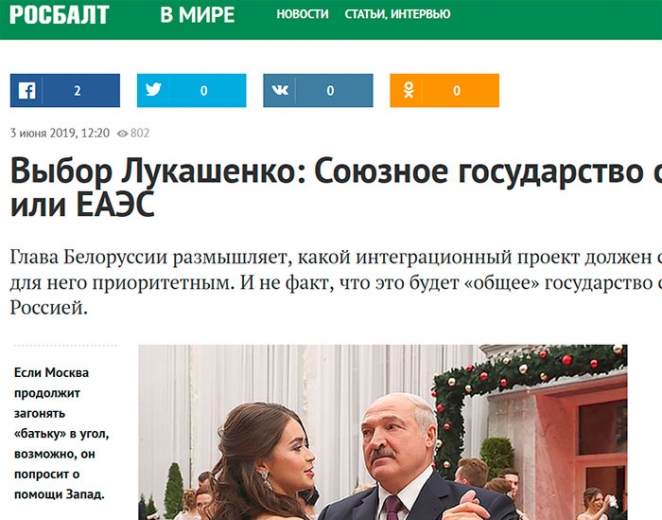This screenshot has height=520, width=662.
Task: Open the РОСБАЛТ logo homepage link
Action: [x=59, y=15]
